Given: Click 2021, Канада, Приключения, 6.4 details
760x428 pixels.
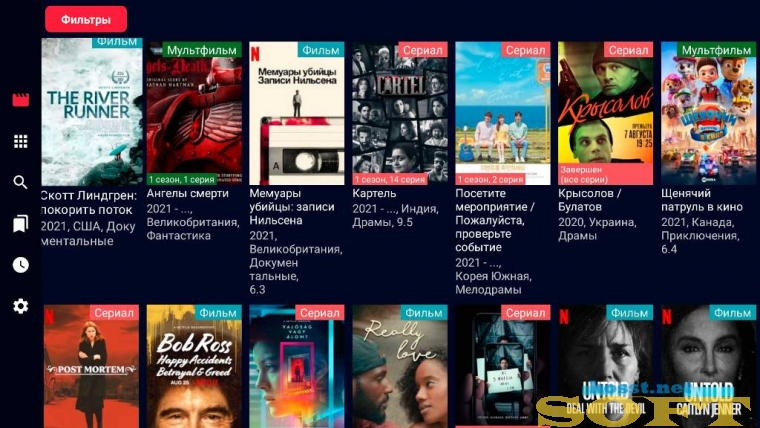Looking at the screenshot, I should point(700,236).
